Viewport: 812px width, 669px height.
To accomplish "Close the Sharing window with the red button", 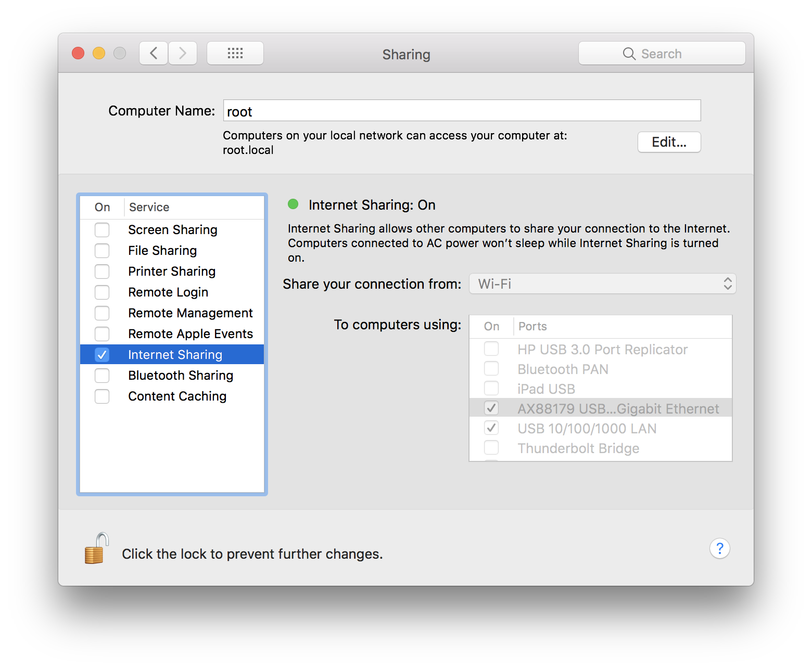I will 78,53.
